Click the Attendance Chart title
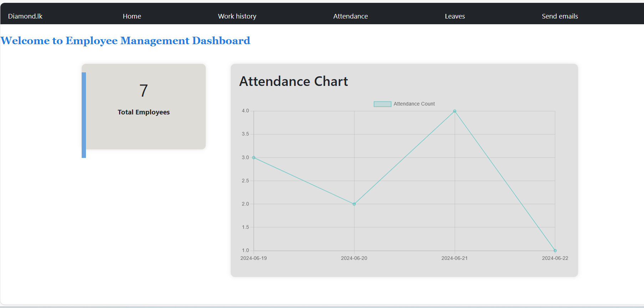The width and height of the screenshot is (644, 308). coord(293,82)
